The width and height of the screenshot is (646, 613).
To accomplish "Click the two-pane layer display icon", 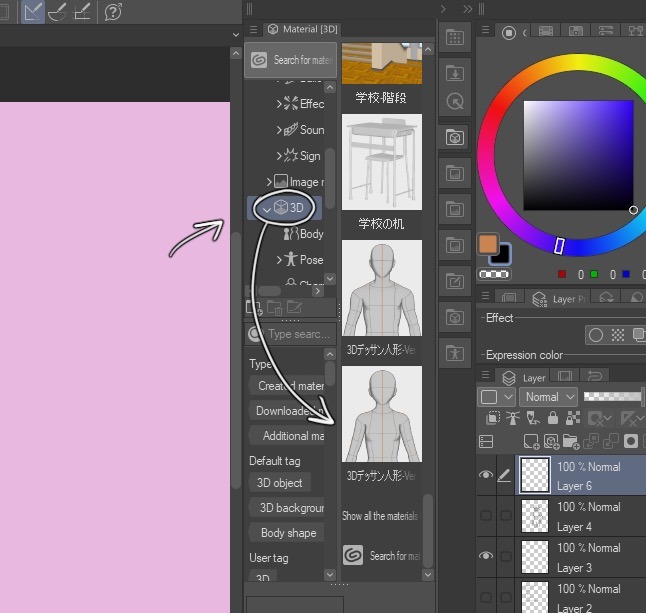I will (x=486, y=441).
